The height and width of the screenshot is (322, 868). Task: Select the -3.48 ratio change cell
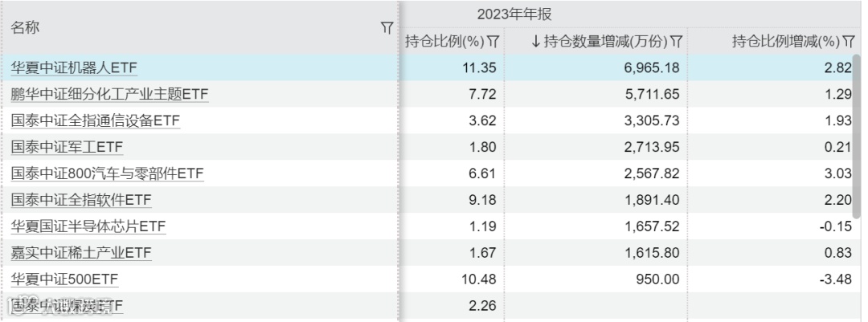pos(771,279)
